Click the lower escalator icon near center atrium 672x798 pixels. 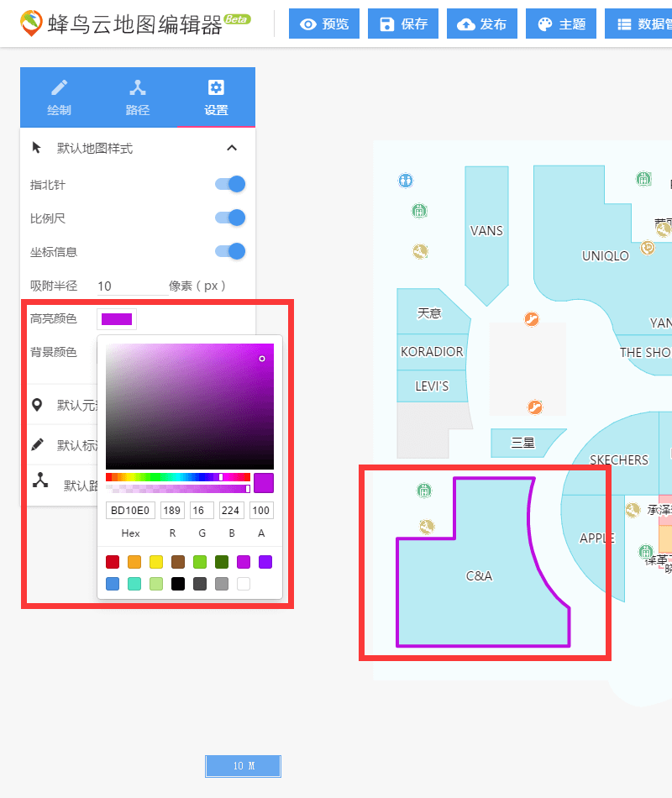coord(535,407)
